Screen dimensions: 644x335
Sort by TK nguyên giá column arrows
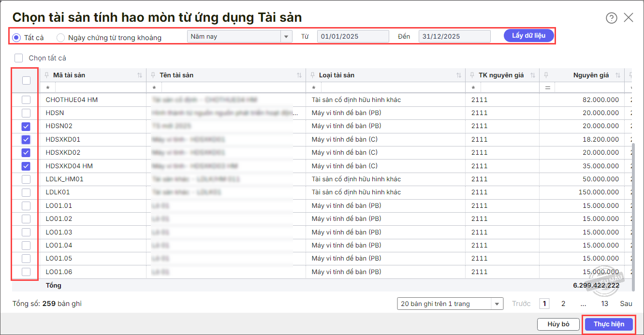pos(533,75)
